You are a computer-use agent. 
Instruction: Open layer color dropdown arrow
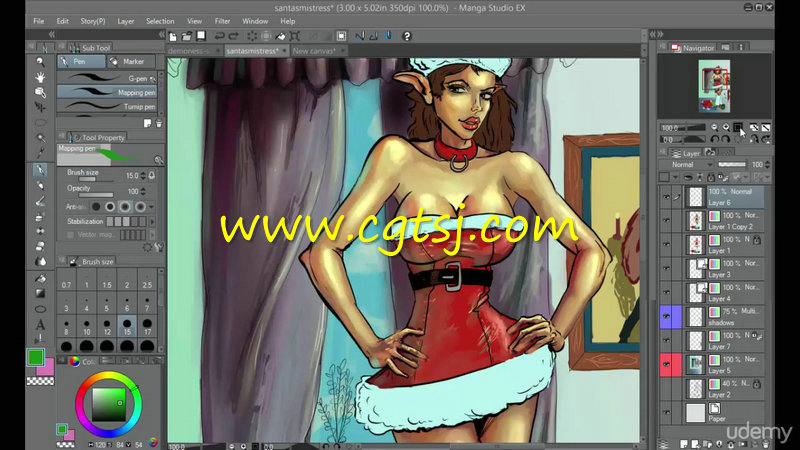click(x=676, y=178)
